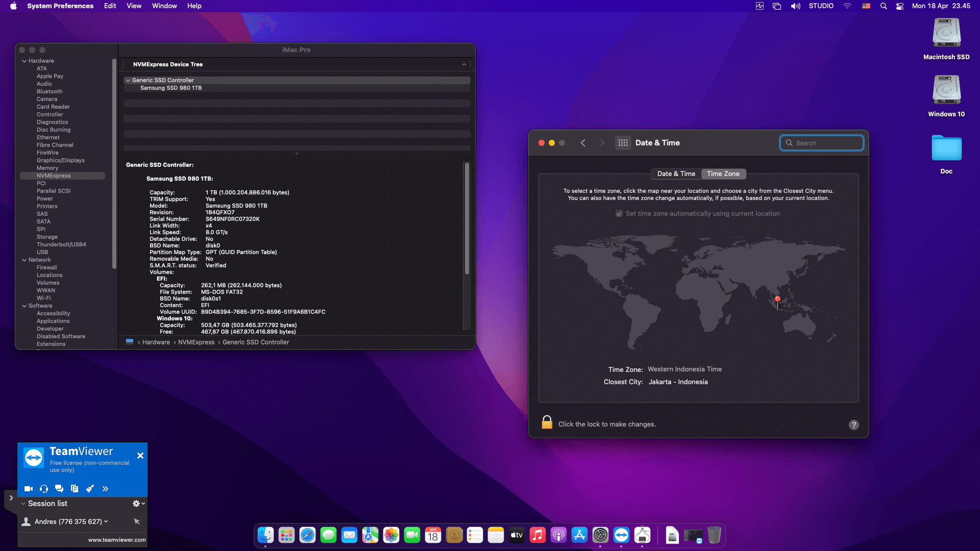Show all preferences grid button
This screenshot has height=551, width=980.
tap(623, 143)
